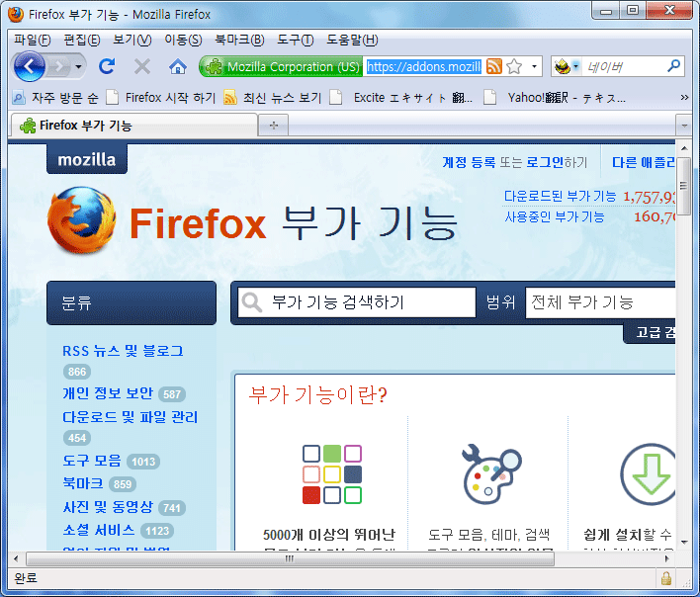Click the paint palette and wrench icon

click(x=491, y=473)
